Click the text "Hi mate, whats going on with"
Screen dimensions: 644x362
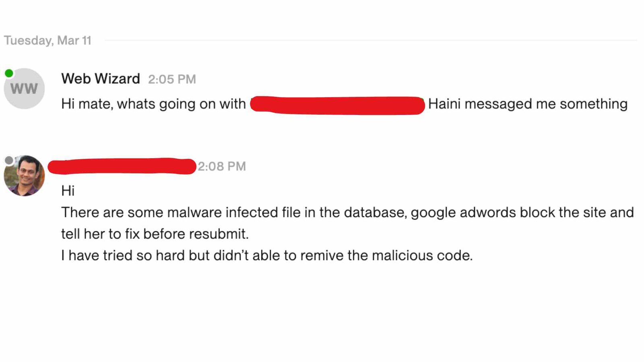[x=153, y=104]
